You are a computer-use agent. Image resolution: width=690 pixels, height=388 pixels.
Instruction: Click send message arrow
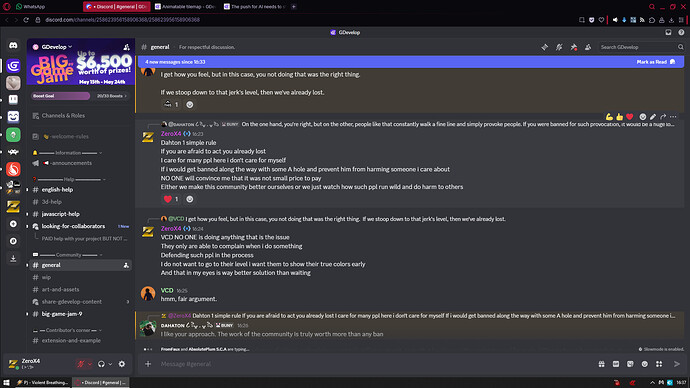tap(677, 364)
